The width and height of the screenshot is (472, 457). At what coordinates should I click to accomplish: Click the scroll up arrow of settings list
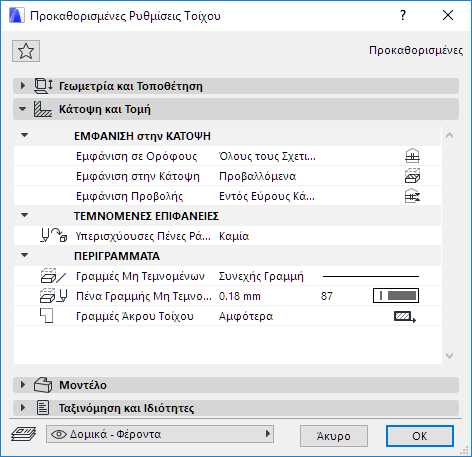(449, 135)
